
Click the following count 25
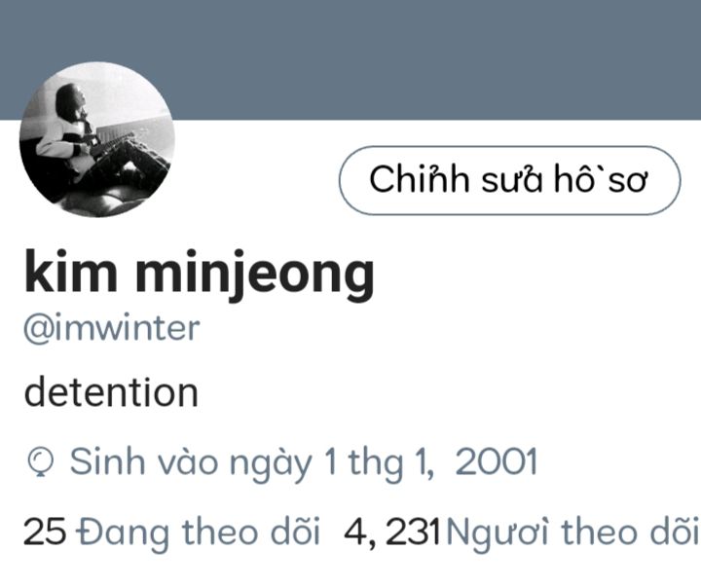point(45,532)
